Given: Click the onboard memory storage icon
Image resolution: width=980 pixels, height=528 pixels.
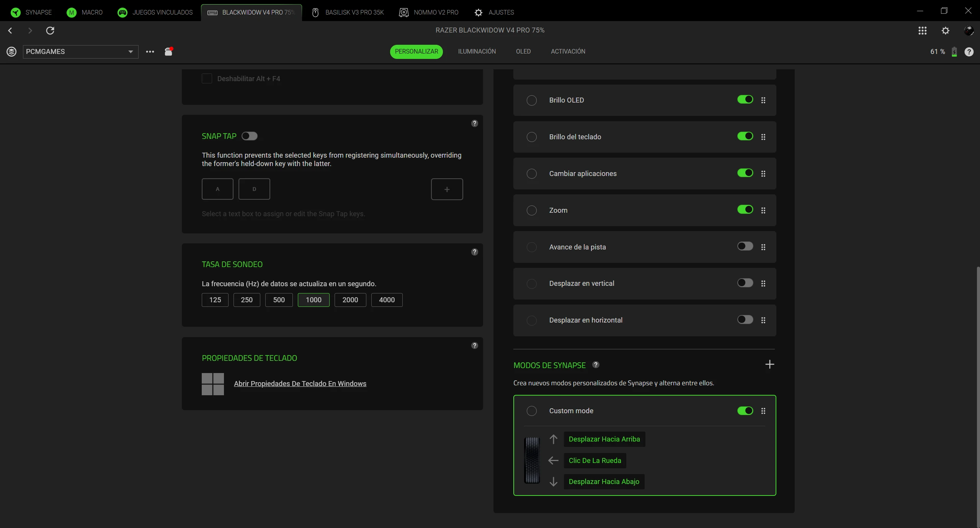Looking at the screenshot, I should point(168,51).
